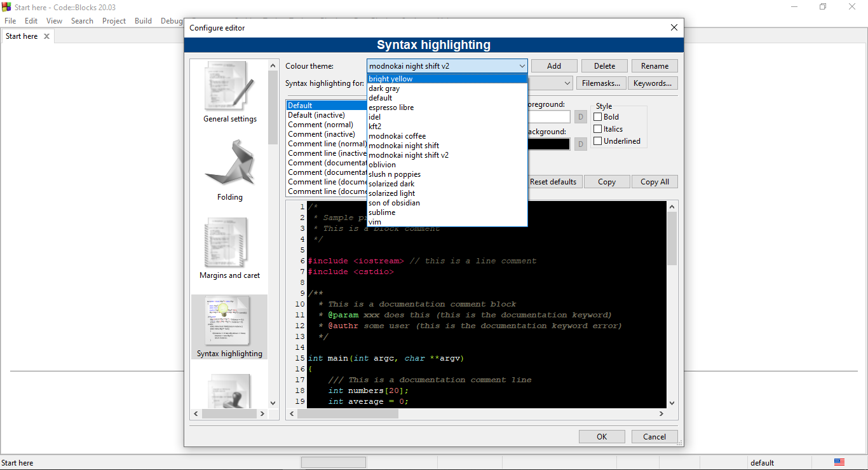Choose slush n poppies theme

(x=447, y=174)
